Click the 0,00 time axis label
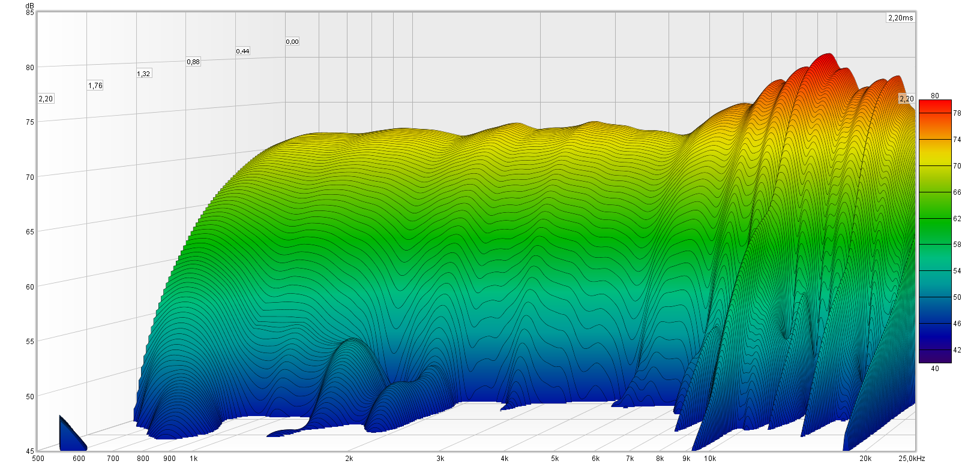The width and height of the screenshot is (980, 467). 292,42
